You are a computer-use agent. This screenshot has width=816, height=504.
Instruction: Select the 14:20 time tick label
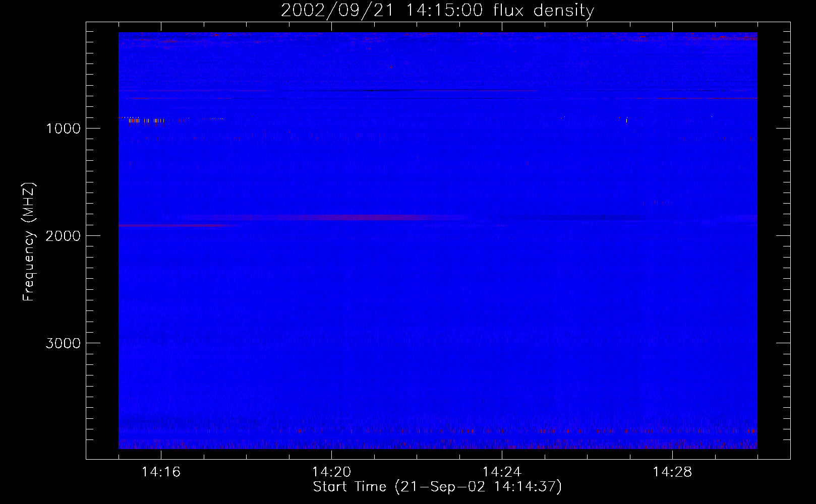point(331,472)
